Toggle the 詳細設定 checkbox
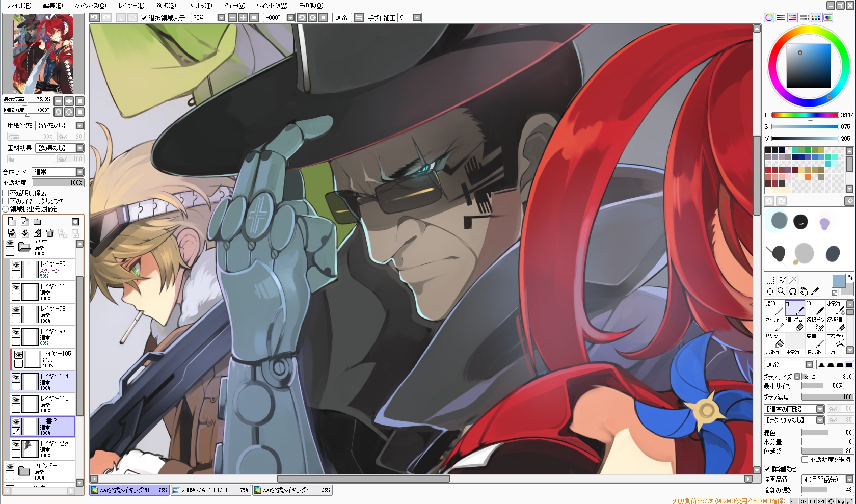Image resolution: width=856 pixels, height=504 pixels. [x=767, y=469]
